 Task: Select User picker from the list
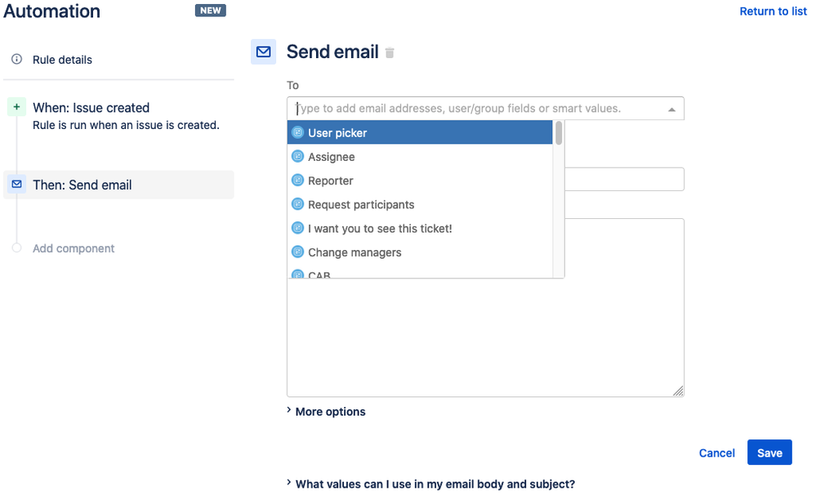coord(337,133)
